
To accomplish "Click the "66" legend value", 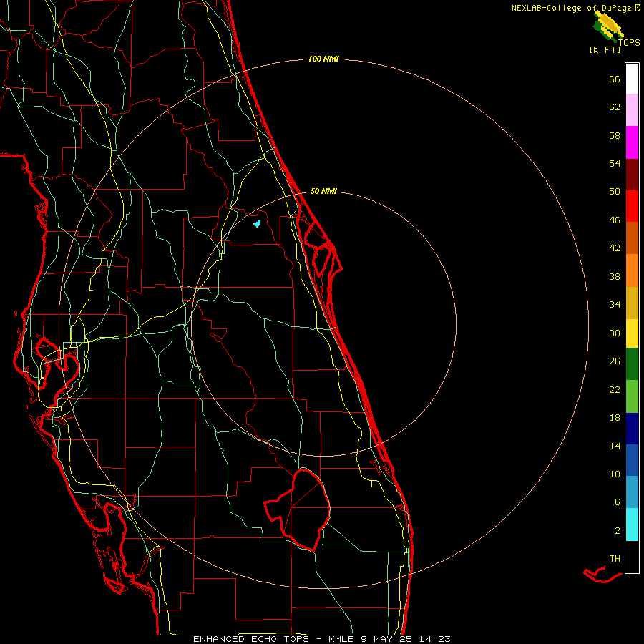I will [x=615, y=79].
